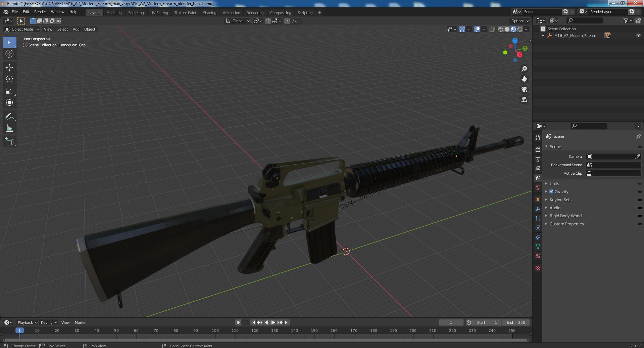This screenshot has height=348, width=644.
Task: Activate the 3D Cursor tool
Action: coord(9,54)
